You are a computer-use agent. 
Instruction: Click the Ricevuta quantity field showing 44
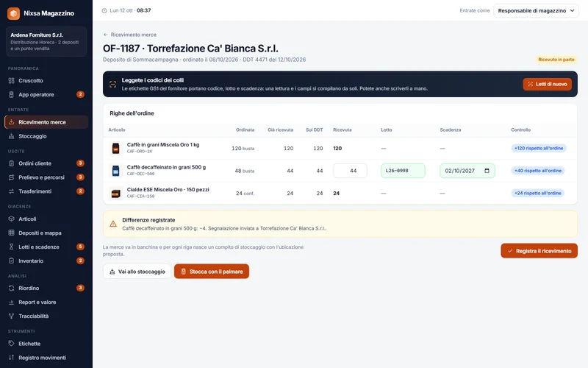[350, 171]
